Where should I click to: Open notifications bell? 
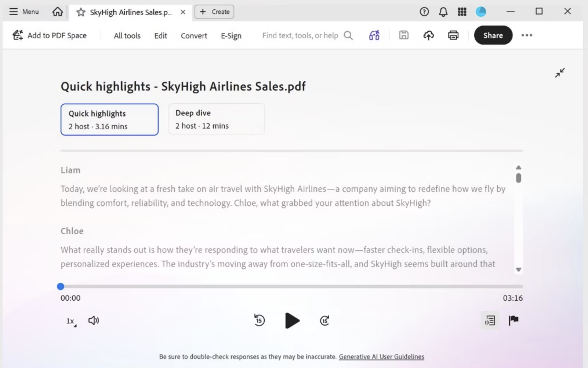(443, 12)
